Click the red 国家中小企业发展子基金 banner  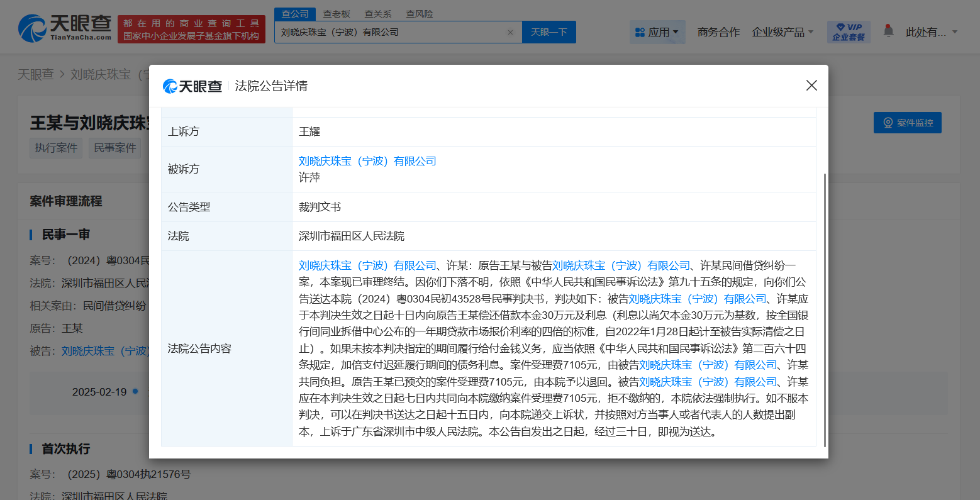191,30
